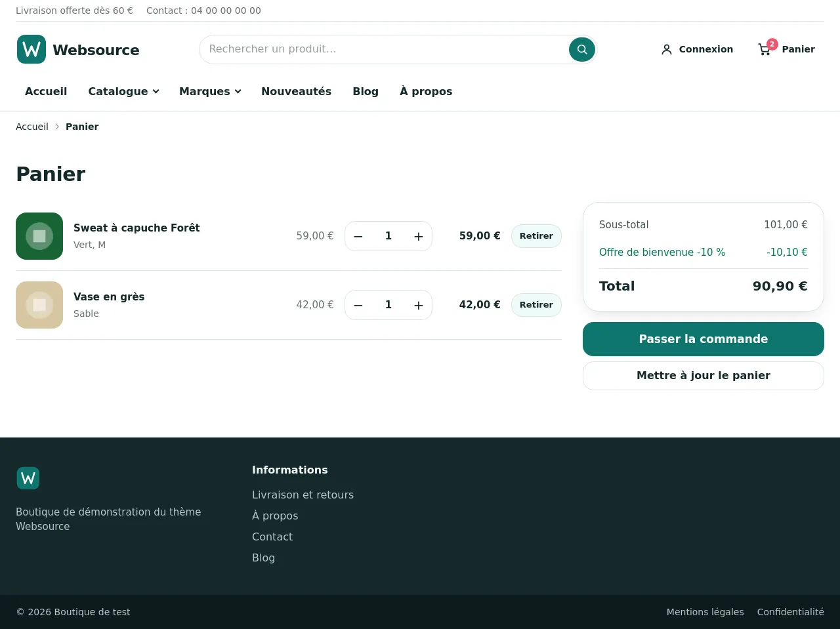Open the footer Contact link
840x629 pixels.
pyautogui.click(x=272, y=537)
